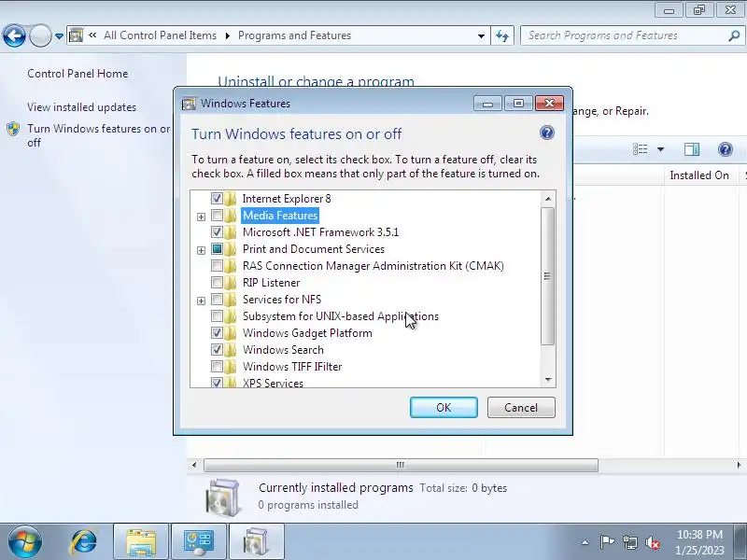Screen dimensions: 747x560
Task: Click the features list scrollbar thumb
Action: point(547,276)
